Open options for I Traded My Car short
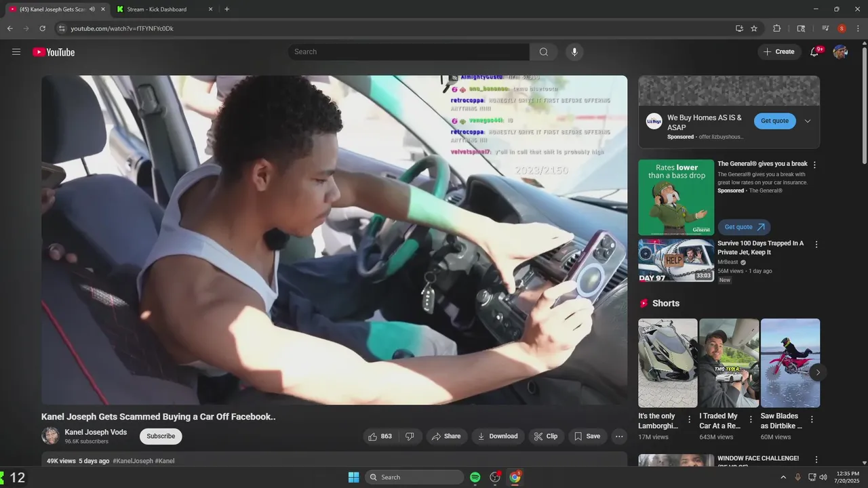868x488 pixels. point(750,420)
